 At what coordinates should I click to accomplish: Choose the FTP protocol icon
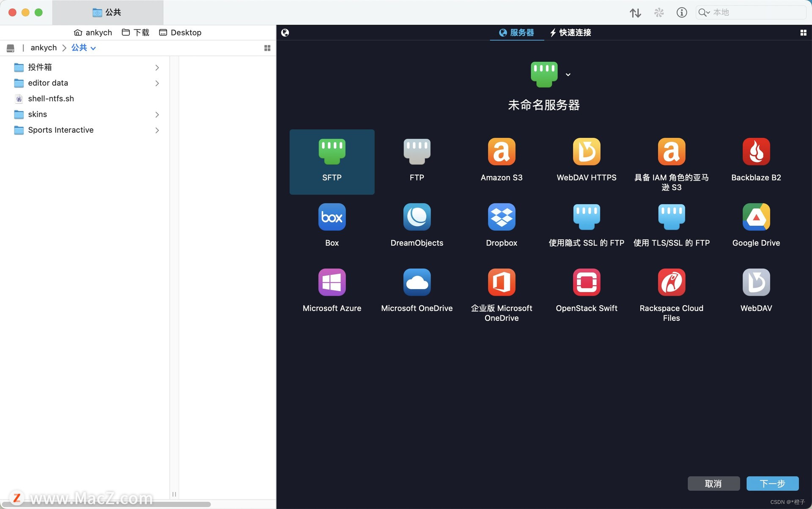coord(417,152)
